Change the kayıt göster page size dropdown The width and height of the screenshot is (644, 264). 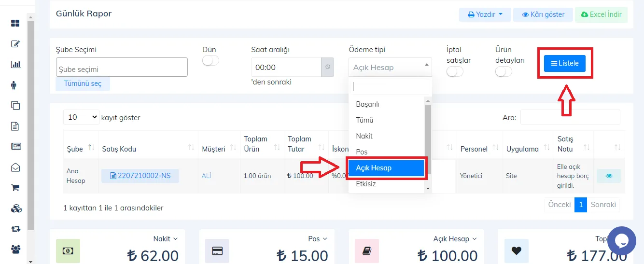point(81,117)
